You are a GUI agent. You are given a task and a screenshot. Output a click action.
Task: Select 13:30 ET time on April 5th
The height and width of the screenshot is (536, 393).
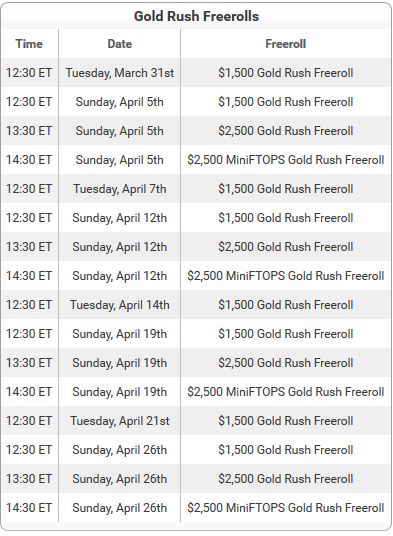[29, 131]
